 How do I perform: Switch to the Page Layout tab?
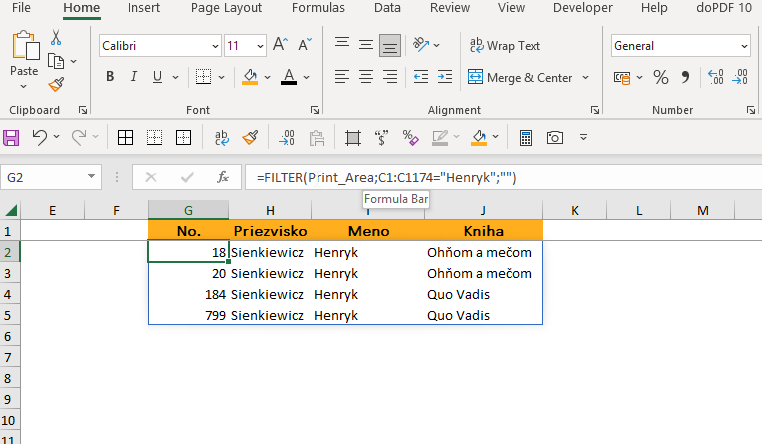point(226,8)
